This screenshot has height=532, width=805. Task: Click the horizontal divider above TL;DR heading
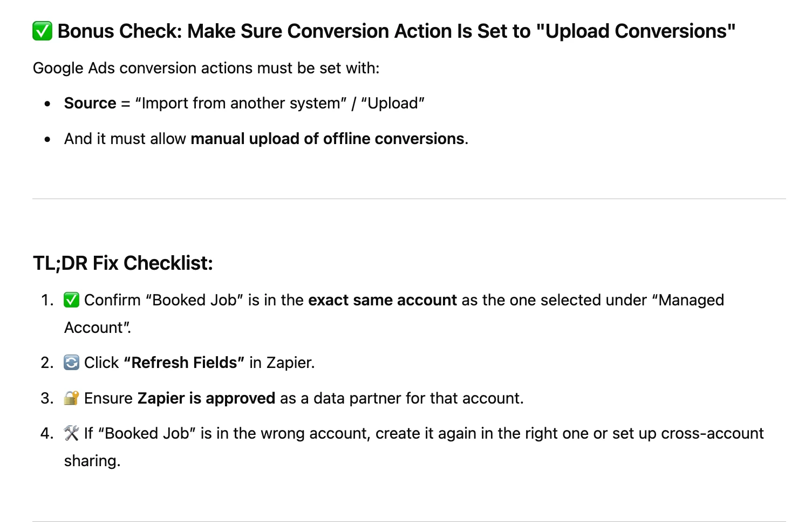[x=409, y=199]
